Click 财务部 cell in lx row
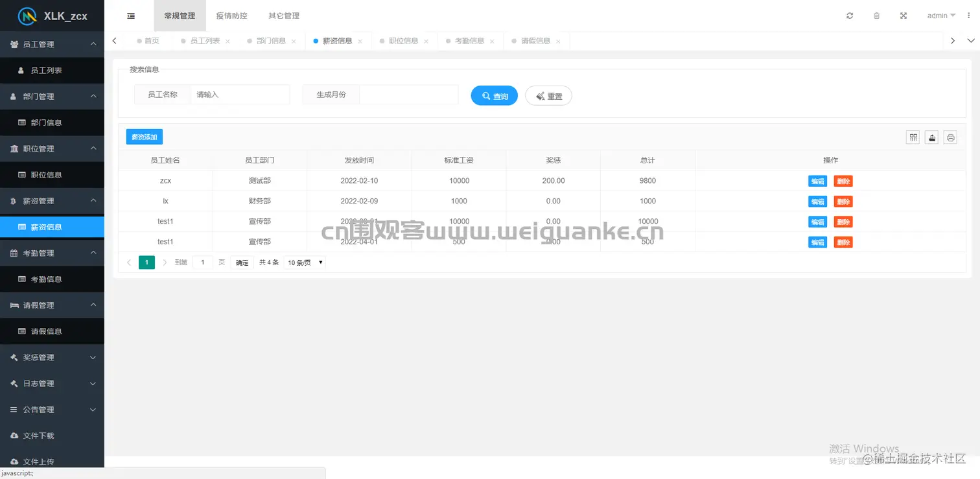980x479 pixels. [259, 201]
